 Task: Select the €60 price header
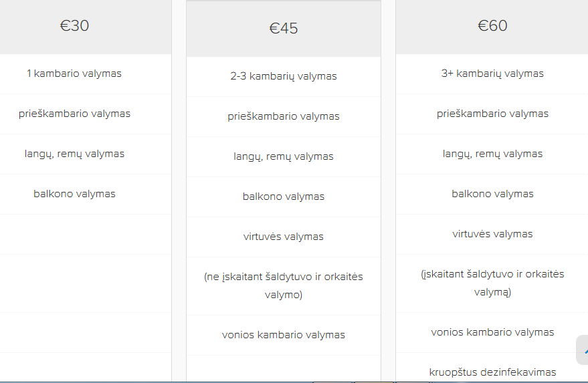pyautogui.click(x=492, y=26)
